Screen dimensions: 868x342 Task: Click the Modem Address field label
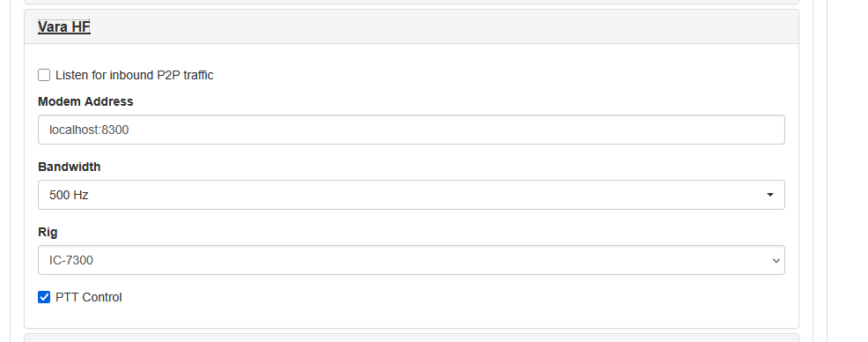[x=85, y=101]
